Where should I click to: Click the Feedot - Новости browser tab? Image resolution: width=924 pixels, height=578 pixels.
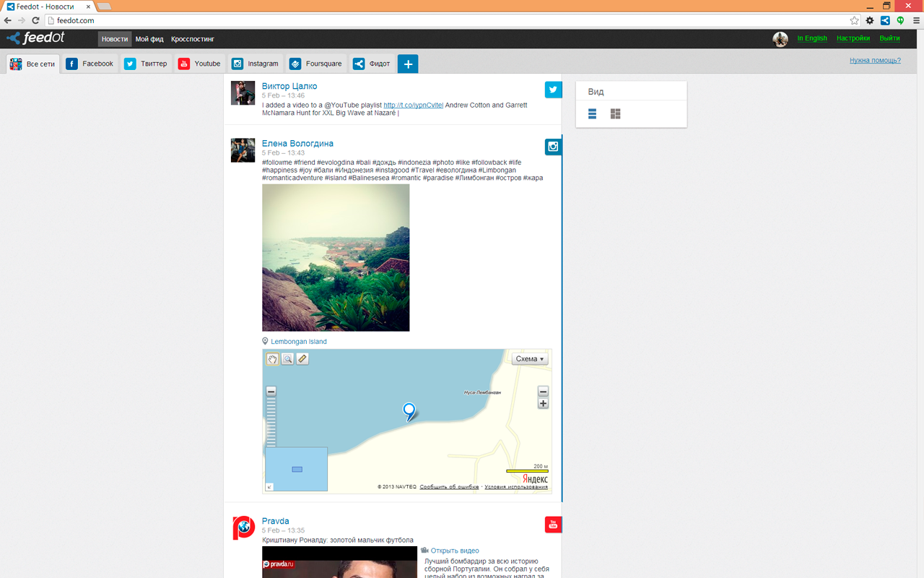tap(49, 7)
